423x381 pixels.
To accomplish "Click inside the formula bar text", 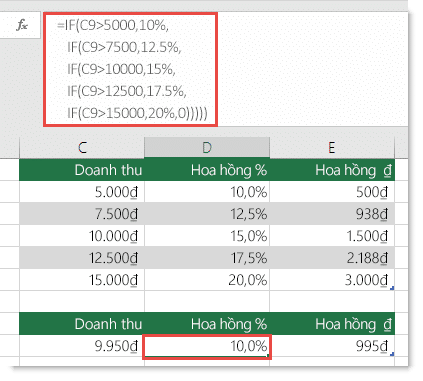I will 130,69.
